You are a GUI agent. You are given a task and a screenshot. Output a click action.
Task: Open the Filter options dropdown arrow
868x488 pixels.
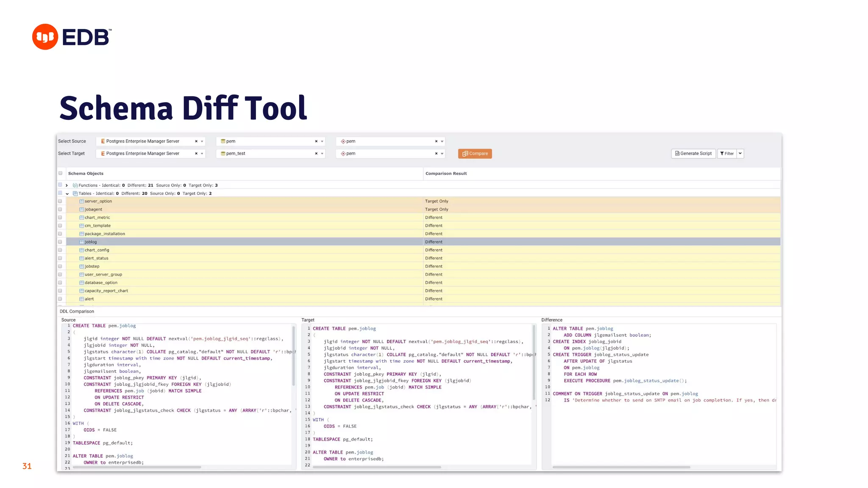pos(740,154)
